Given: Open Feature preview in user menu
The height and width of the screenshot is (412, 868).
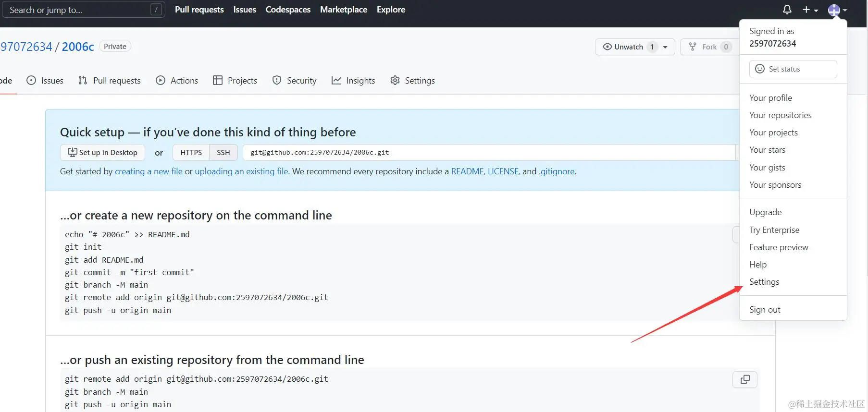Looking at the screenshot, I should 779,247.
